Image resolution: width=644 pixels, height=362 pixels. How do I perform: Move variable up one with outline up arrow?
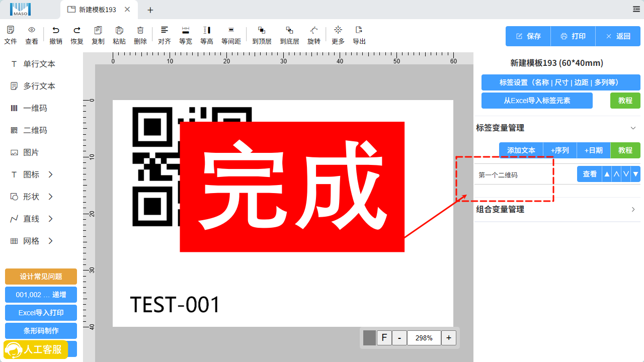tap(616, 174)
